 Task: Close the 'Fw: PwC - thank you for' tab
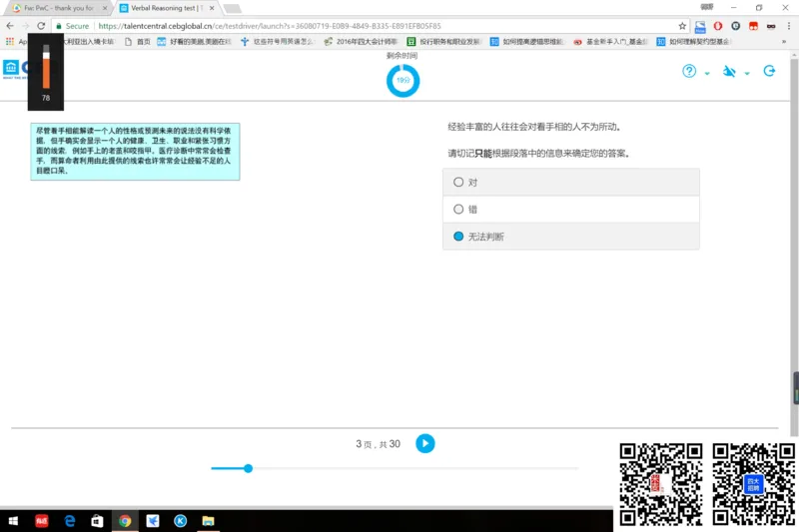[105, 8]
